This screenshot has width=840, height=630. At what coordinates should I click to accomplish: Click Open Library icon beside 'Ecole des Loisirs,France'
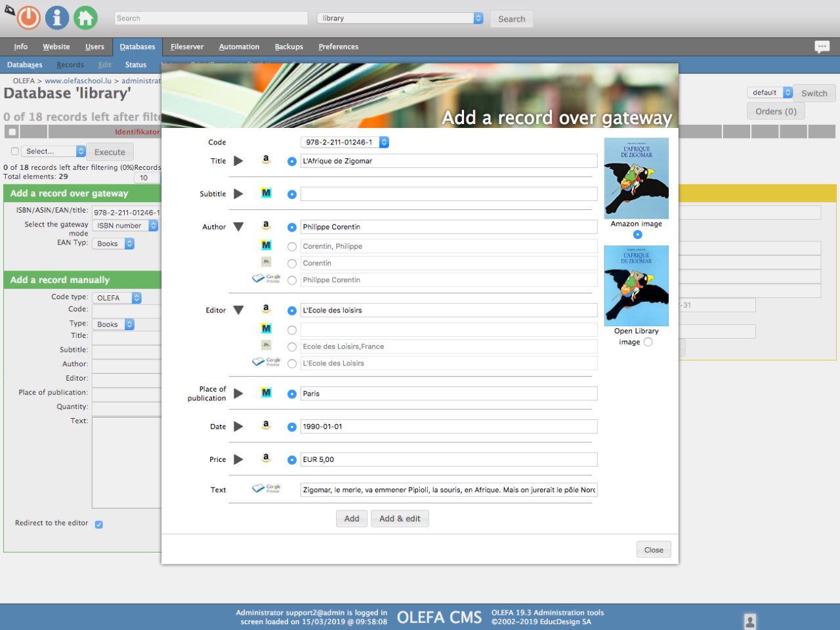(x=266, y=345)
